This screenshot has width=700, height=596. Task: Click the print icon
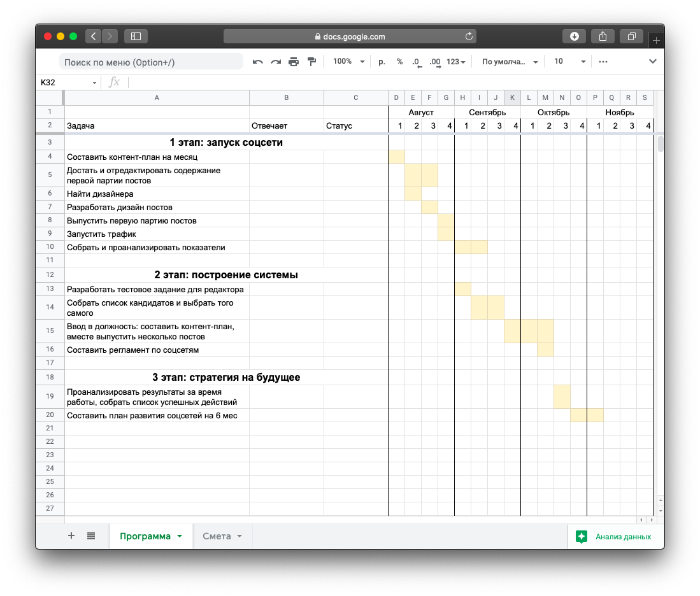(x=294, y=62)
